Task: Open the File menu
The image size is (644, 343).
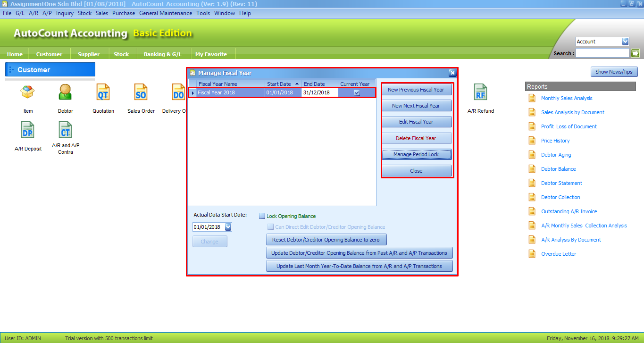Action: (7, 13)
